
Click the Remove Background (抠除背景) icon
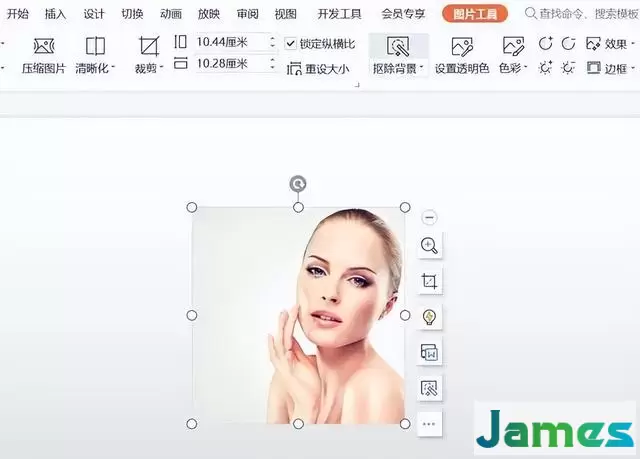pyautogui.click(x=398, y=46)
